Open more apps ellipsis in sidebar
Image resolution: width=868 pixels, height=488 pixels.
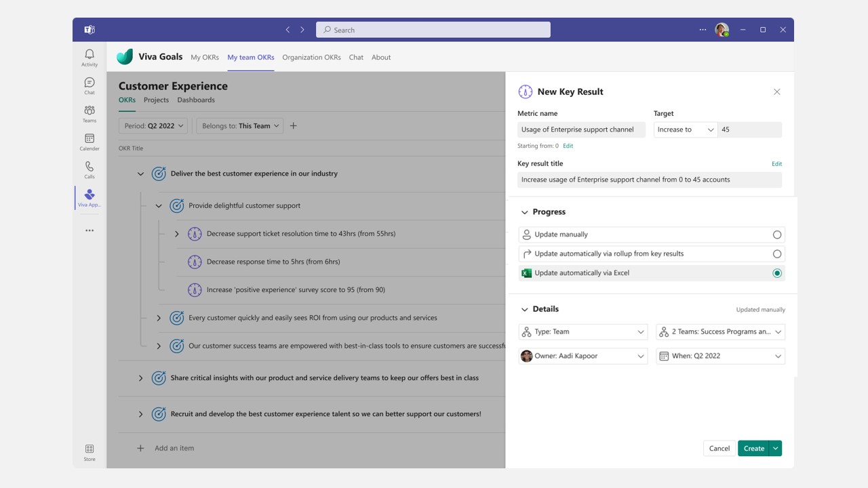[x=90, y=230]
